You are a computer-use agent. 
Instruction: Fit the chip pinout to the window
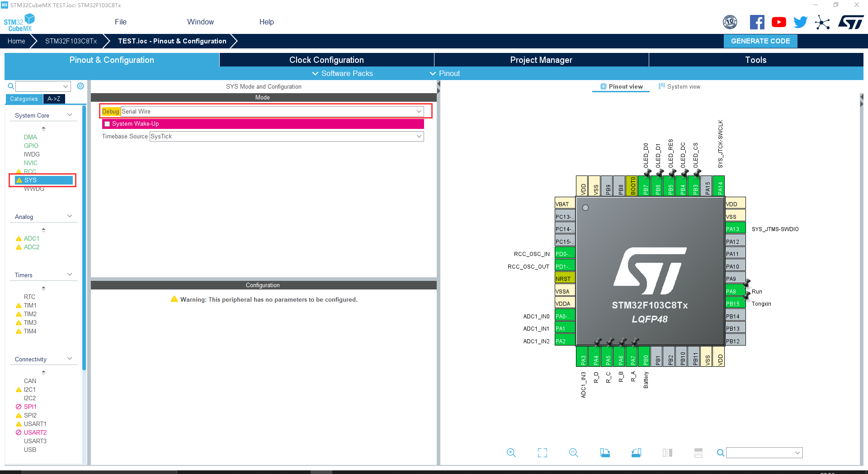[542, 453]
